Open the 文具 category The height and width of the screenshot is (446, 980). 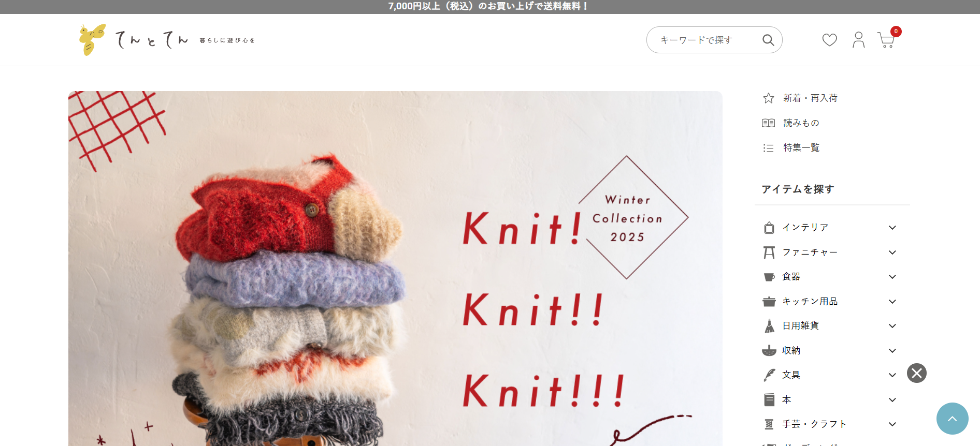(x=791, y=375)
